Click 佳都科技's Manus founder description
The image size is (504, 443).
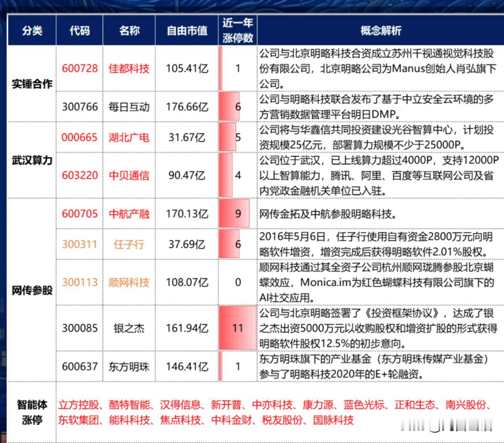378,69
